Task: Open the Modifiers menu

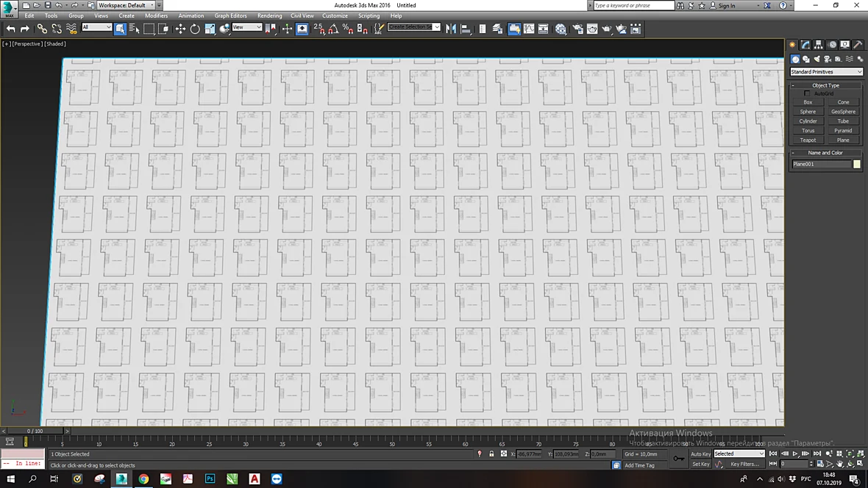Action: point(156,15)
